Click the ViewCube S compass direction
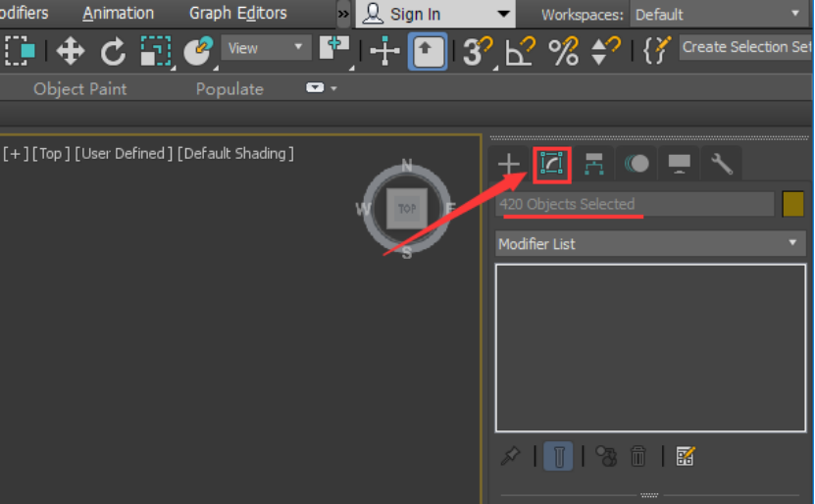This screenshot has width=815, height=504. [407, 253]
